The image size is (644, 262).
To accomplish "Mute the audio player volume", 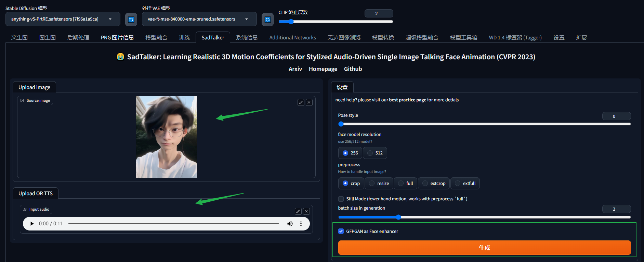I will pyautogui.click(x=290, y=224).
